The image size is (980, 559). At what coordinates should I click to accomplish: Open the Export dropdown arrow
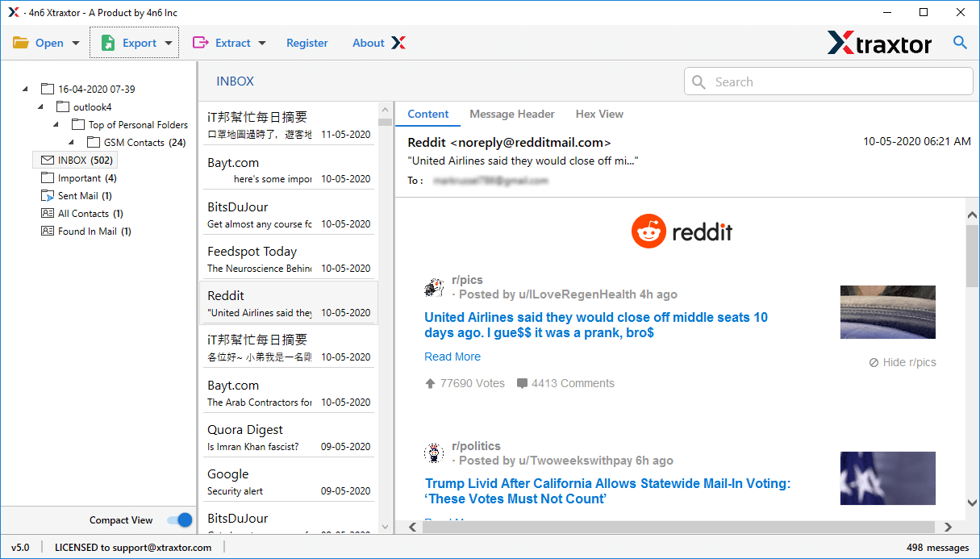pyautogui.click(x=169, y=44)
